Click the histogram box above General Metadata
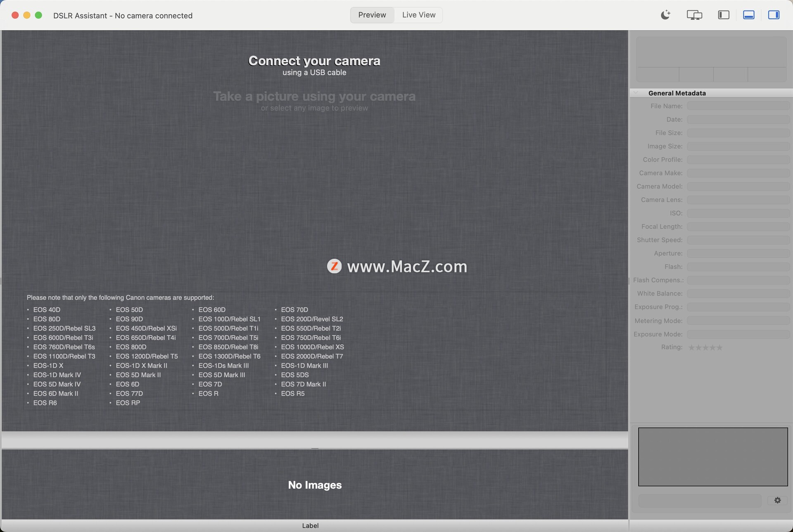The image size is (793, 532). [711, 59]
